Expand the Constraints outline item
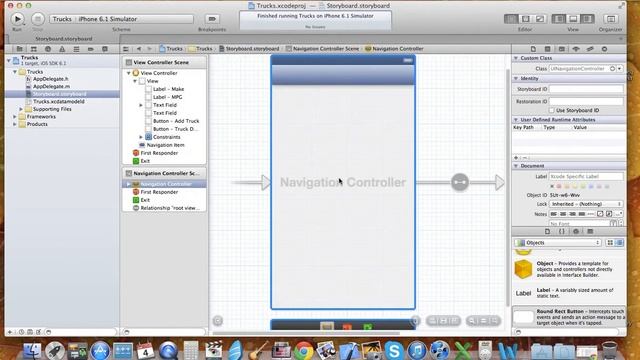This screenshot has width=640, height=360. click(x=141, y=137)
